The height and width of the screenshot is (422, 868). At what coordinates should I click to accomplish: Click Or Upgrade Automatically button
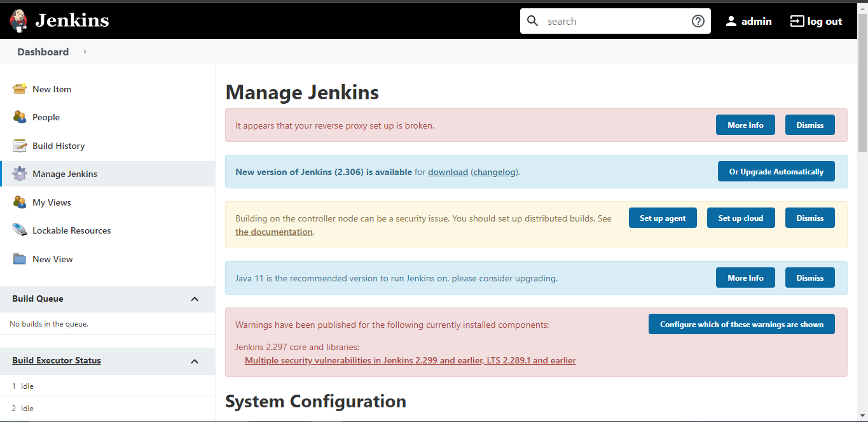click(x=776, y=171)
